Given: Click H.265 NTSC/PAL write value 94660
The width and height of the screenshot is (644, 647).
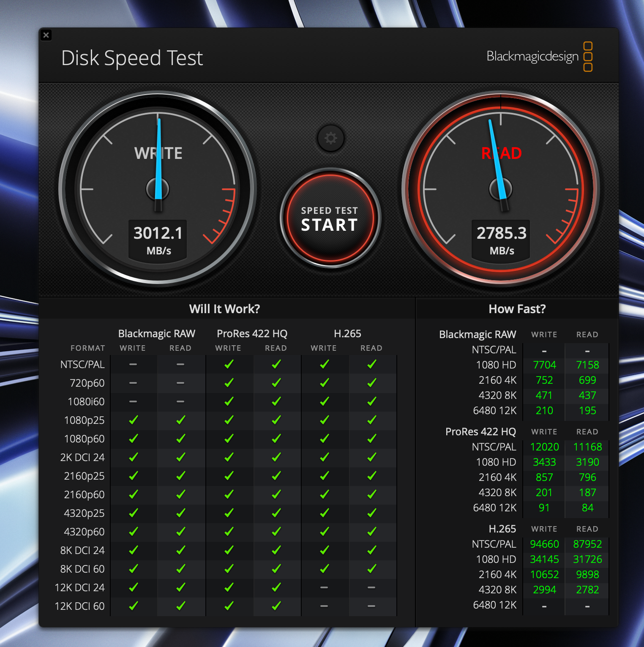Looking at the screenshot, I should coord(544,544).
